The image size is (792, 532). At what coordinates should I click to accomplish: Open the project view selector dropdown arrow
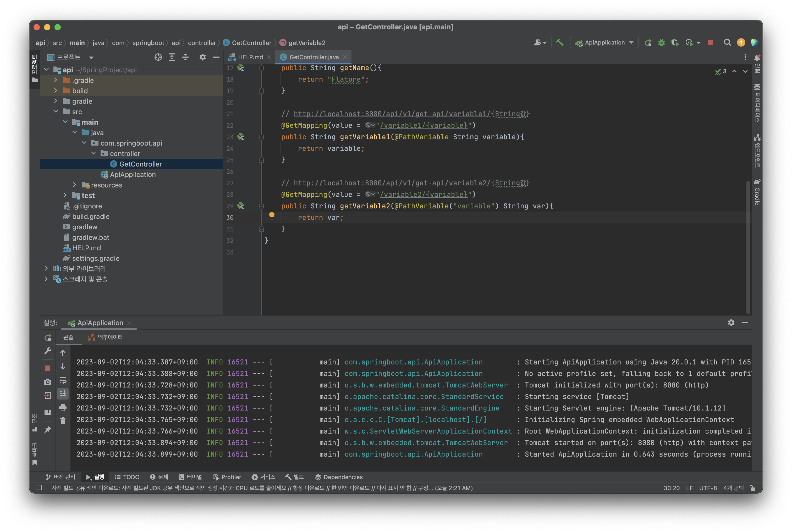tap(91, 57)
